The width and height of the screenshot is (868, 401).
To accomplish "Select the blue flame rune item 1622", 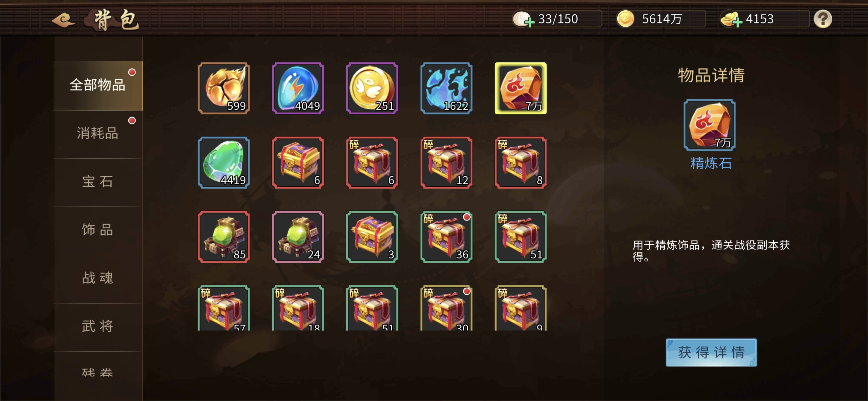I will pos(446,88).
